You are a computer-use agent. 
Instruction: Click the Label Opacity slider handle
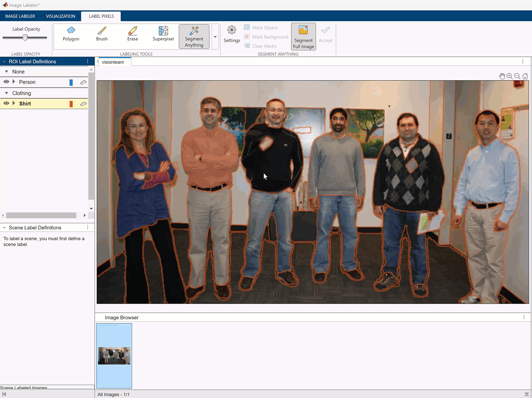click(x=24, y=37)
